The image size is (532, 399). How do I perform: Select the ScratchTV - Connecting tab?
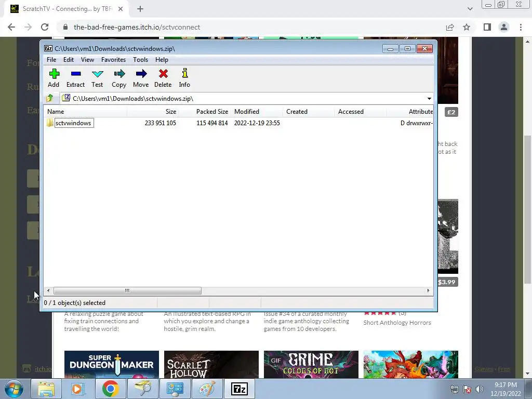tap(66, 9)
